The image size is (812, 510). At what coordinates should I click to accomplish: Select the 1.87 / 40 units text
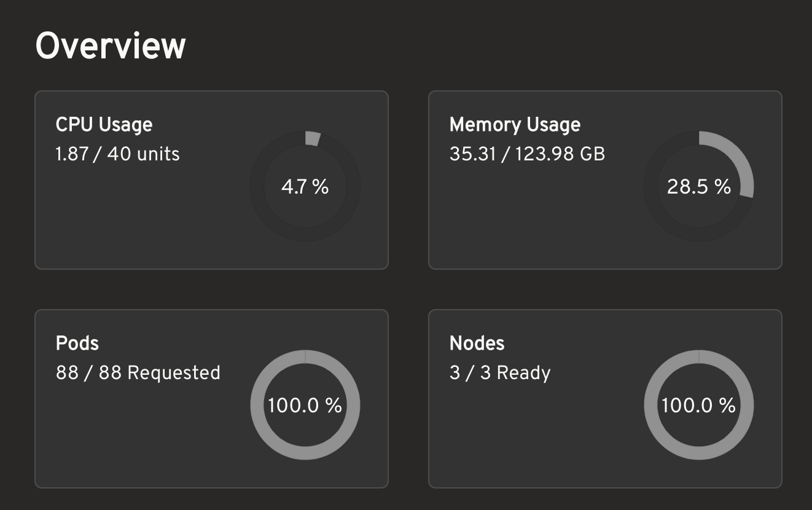click(x=117, y=154)
